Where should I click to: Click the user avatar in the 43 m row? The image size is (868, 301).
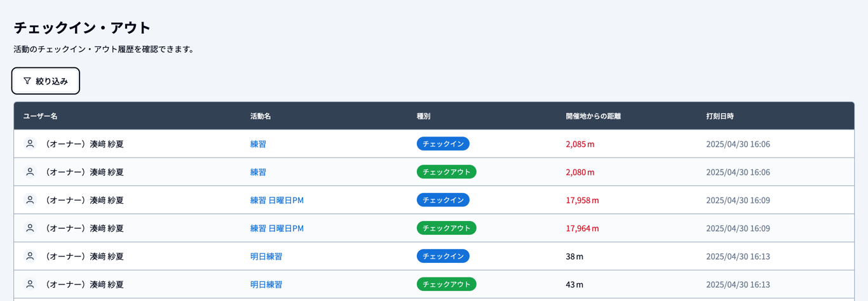[x=30, y=284]
